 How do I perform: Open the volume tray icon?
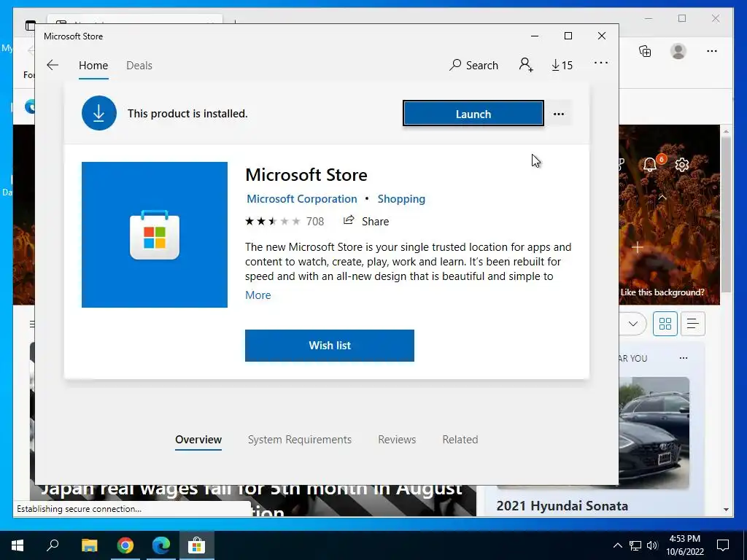coord(652,545)
